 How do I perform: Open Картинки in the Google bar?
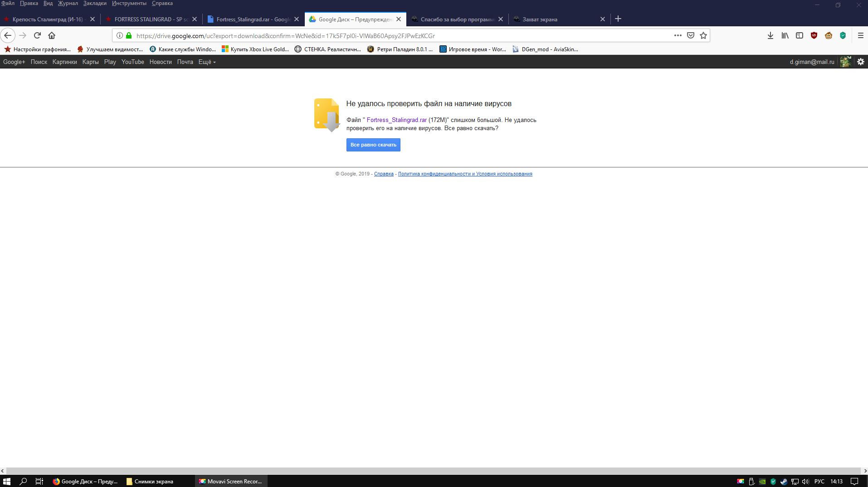pyautogui.click(x=64, y=62)
